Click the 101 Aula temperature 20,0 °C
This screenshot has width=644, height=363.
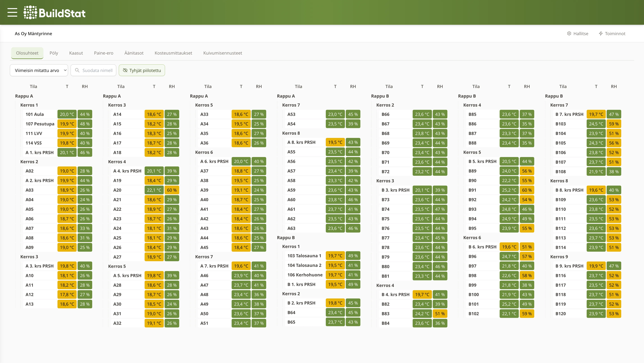pos(67,114)
